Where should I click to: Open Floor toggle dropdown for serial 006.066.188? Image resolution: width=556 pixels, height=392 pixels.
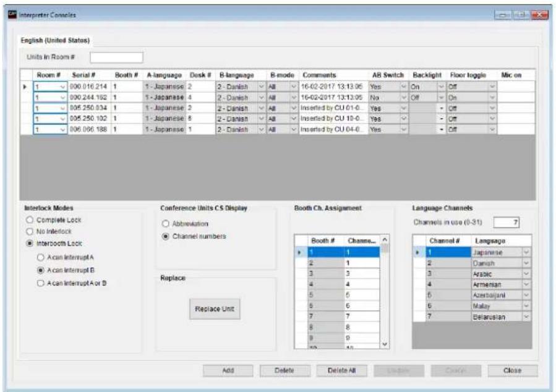click(492, 129)
